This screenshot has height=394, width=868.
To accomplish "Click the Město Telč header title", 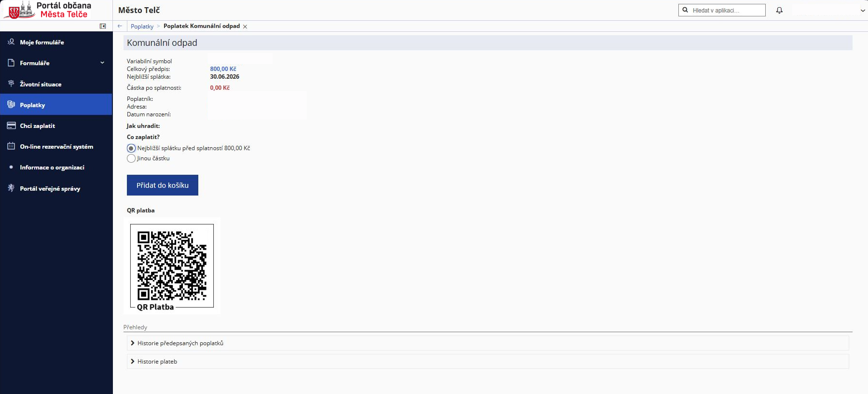I will (139, 10).
